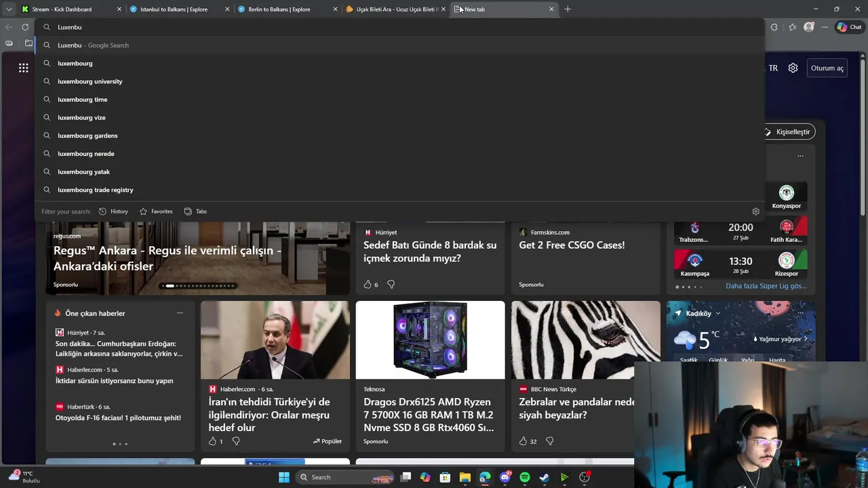Select 'Luxenbu - Google Search' suggestion
Viewport: 868px width, 488px height.
click(x=399, y=45)
